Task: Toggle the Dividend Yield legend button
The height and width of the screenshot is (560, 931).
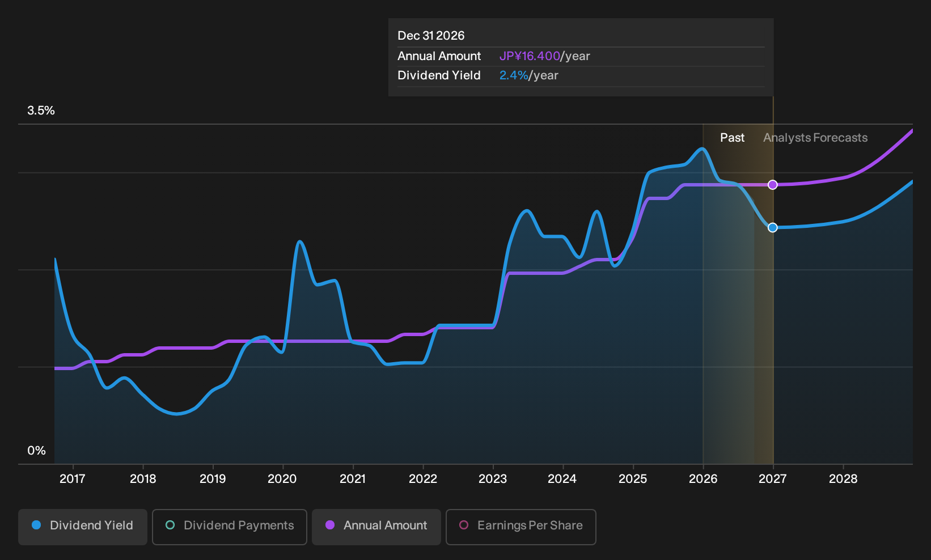Action: 83,527
